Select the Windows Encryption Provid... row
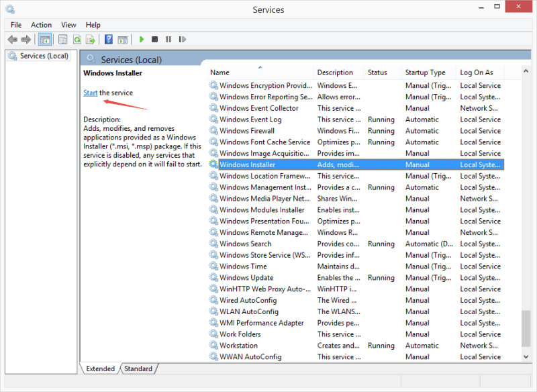 coord(356,85)
